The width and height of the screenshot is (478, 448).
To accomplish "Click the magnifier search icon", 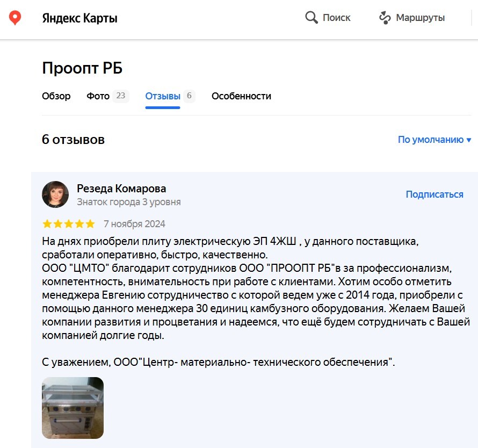I will 312,17.
